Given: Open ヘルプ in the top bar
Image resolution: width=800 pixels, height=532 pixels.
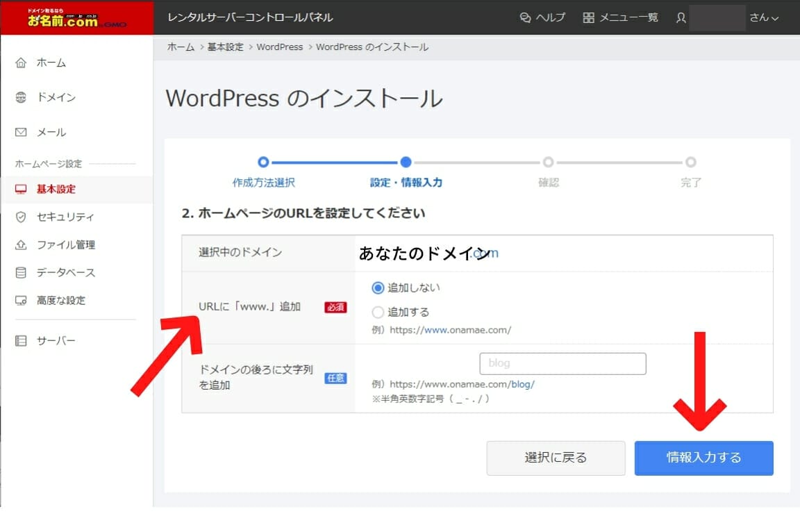Looking at the screenshot, I should [x=542, y=17].
